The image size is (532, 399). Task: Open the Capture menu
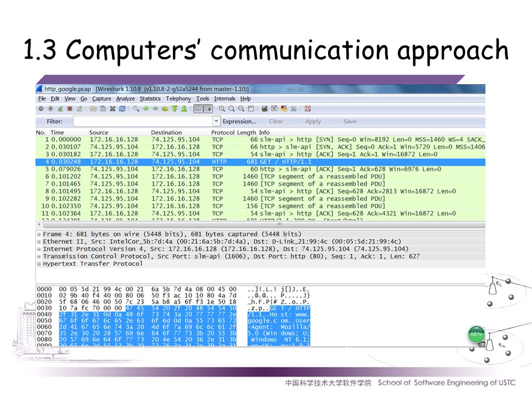101,99
